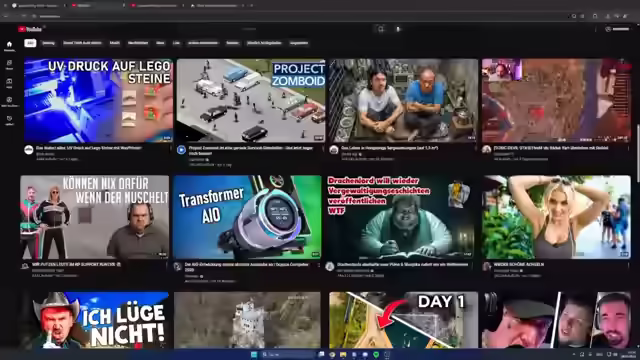Viewport: 640px width, 360px height.
Task: Click the Windows Start button in the taskbar
Action: click(254, 354)
